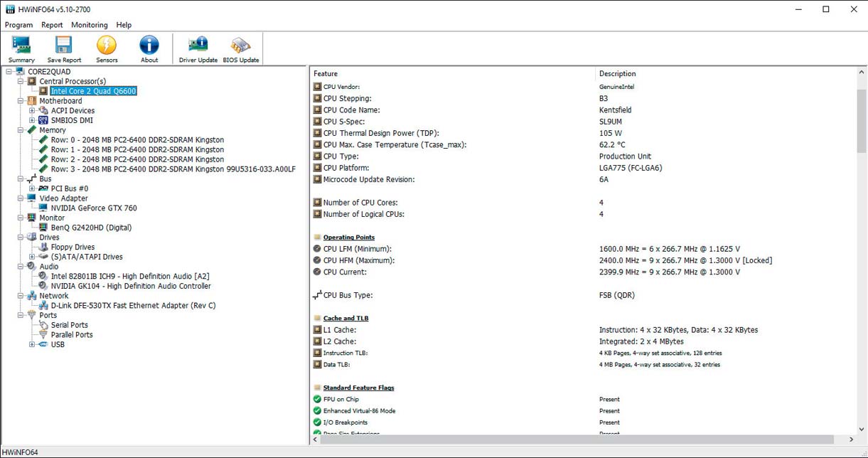
Task: Expand the PCI Bus #0 node
Action: point(32,188)
